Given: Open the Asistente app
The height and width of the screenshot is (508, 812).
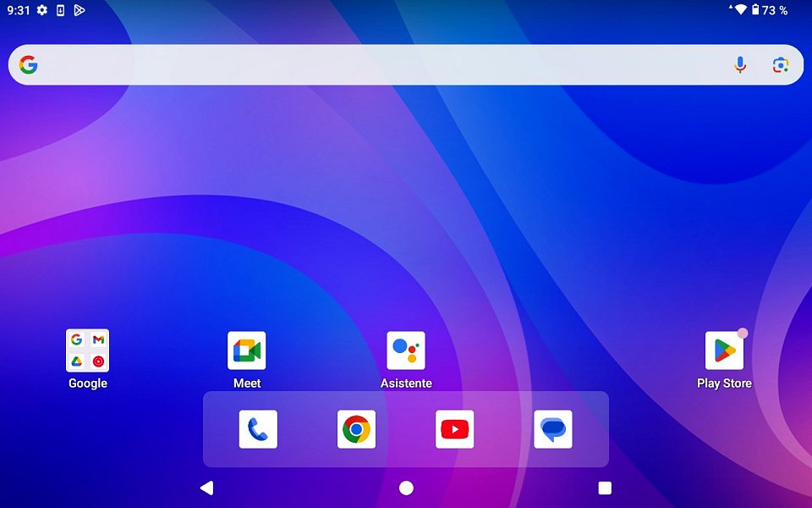Looking at the screenshot, I should [406, 351].
